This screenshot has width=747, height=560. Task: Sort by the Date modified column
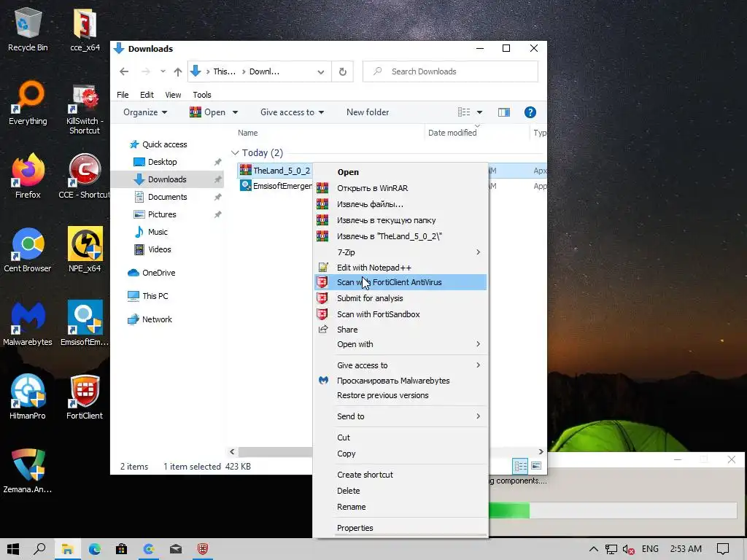click(x=452, y=133)
